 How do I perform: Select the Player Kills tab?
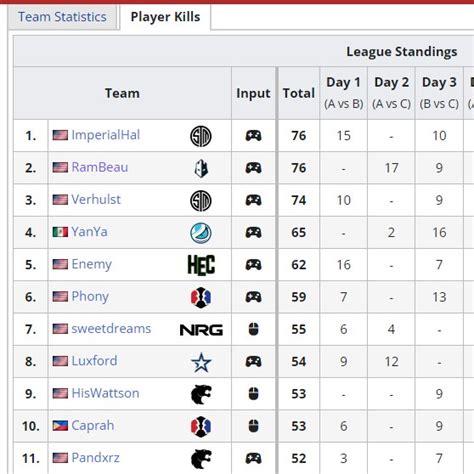[x=165, y=17]
